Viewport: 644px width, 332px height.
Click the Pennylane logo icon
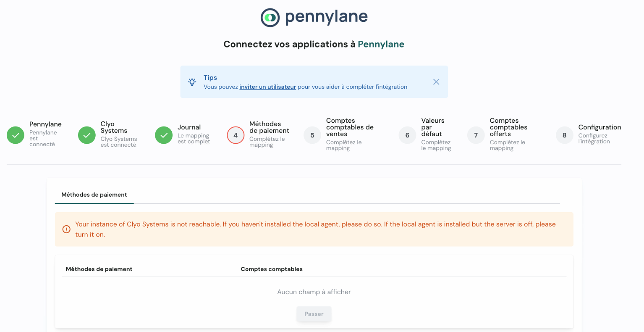click(x=270, y=18)
